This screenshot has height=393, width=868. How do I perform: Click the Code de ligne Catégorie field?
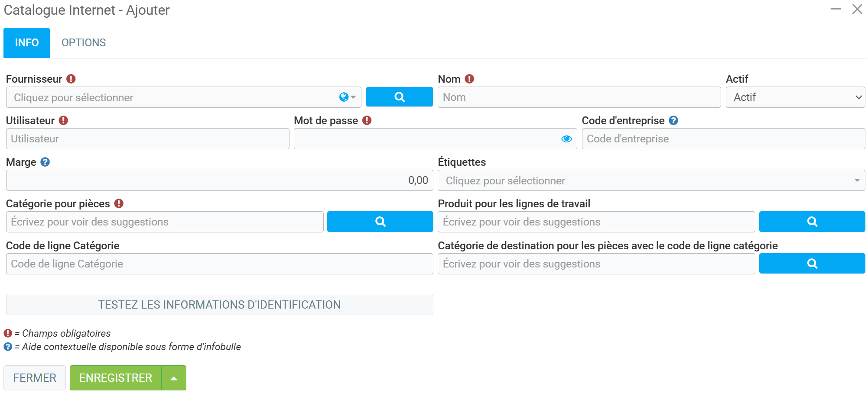pyautogui.click(x=219, y=264)
